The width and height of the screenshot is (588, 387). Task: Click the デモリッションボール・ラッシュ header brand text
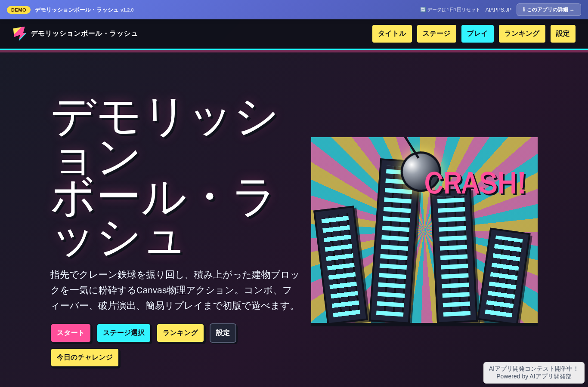[x=84, y=34]
